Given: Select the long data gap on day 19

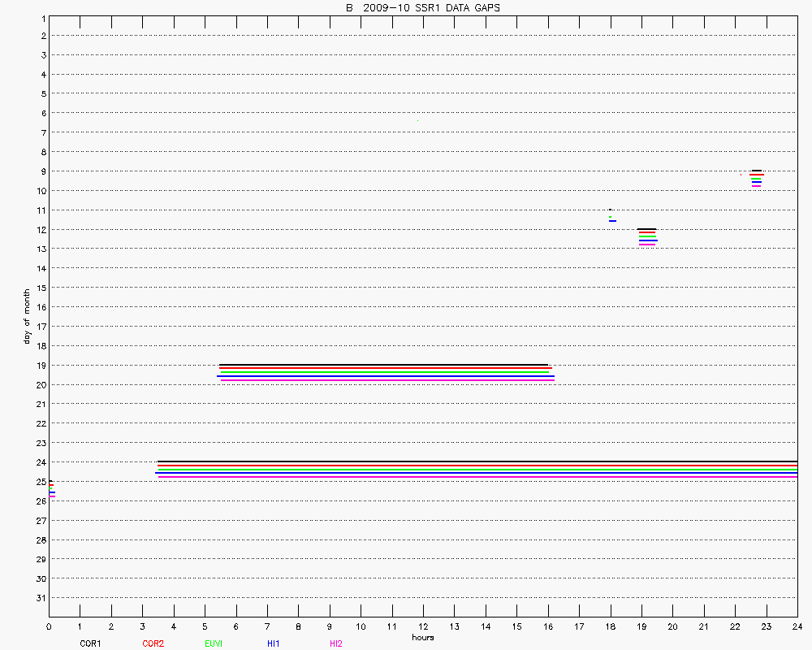Looking at the screenshot, I should 387,372.
